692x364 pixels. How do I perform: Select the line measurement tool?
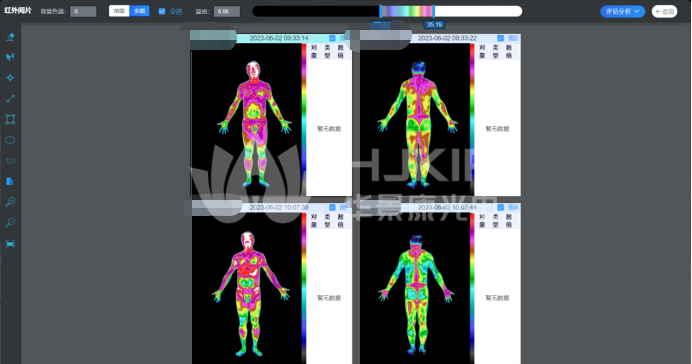click(x=10, y=98)
